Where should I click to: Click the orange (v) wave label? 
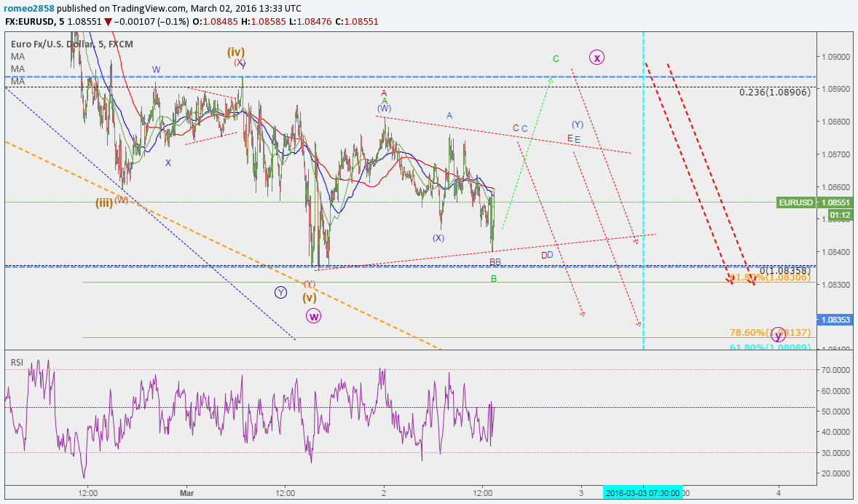(310, 298)
